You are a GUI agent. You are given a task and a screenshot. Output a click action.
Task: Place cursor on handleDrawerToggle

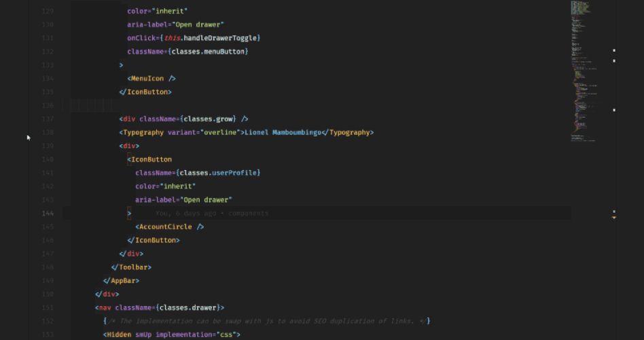pyautogui.click(x=219, y=38)
